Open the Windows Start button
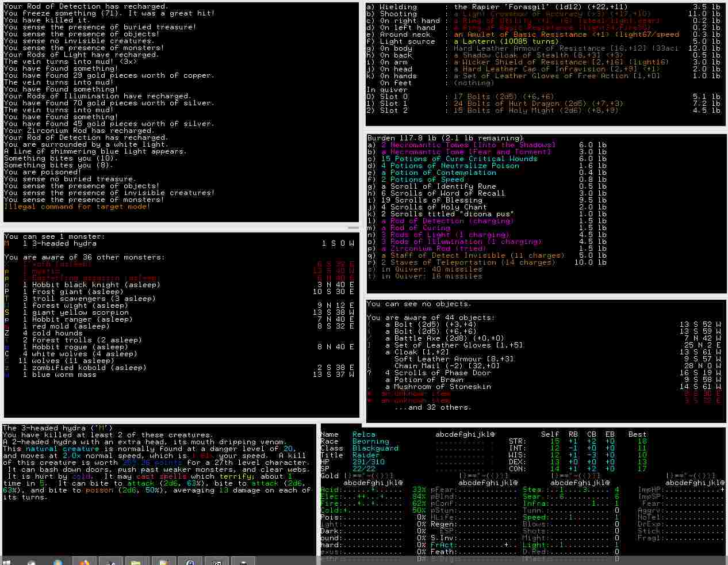The width and height of the screenshot is (728, 565). pos(7,562)
